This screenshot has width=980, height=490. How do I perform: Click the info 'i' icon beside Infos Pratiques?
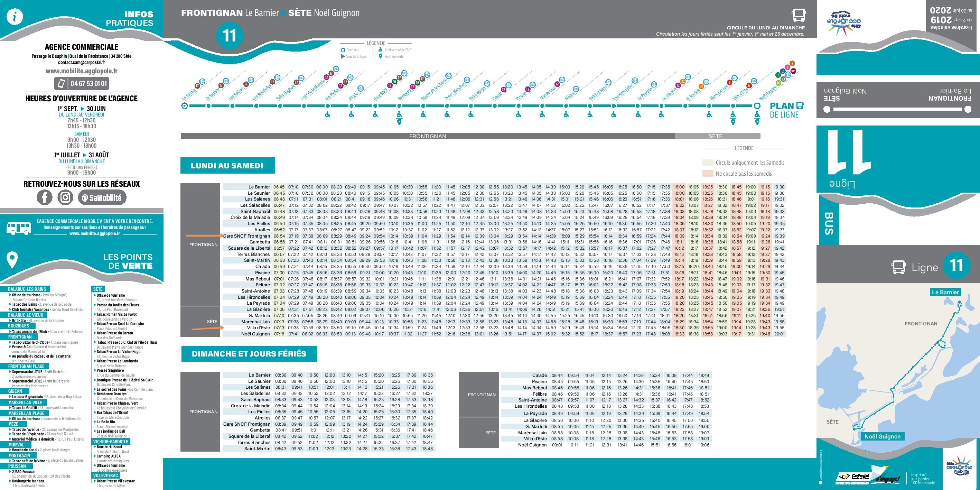coord(15,17)
